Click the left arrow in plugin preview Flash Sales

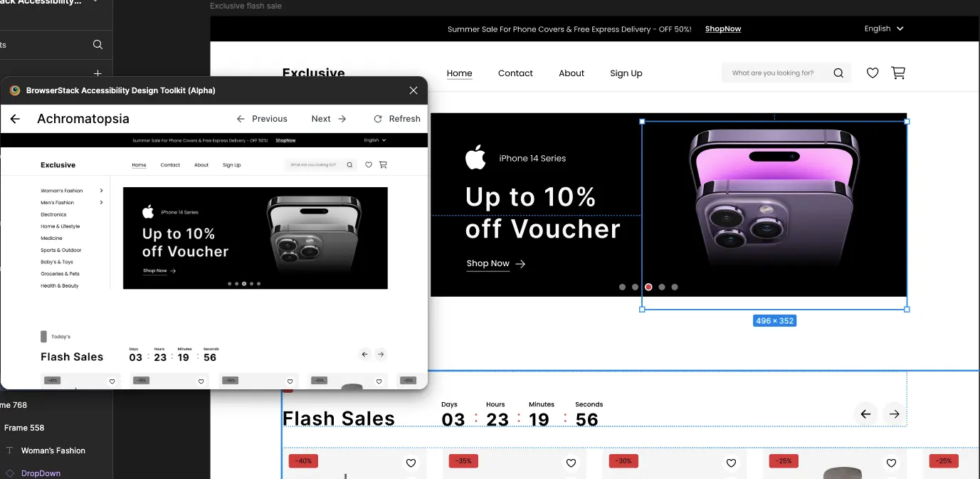(365, 354)
